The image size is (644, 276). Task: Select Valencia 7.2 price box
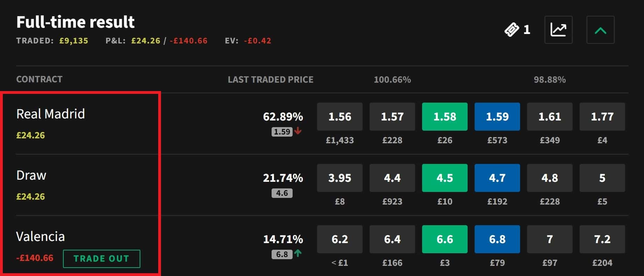point(602,239)
